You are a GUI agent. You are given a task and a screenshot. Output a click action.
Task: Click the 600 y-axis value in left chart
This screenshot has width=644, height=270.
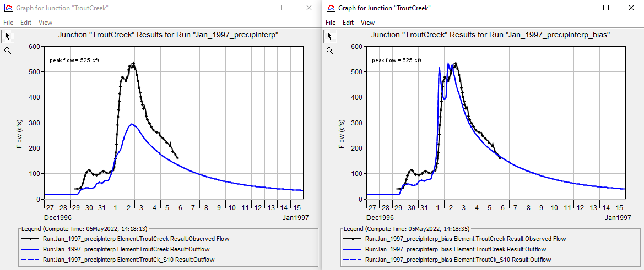click(34, 46)
